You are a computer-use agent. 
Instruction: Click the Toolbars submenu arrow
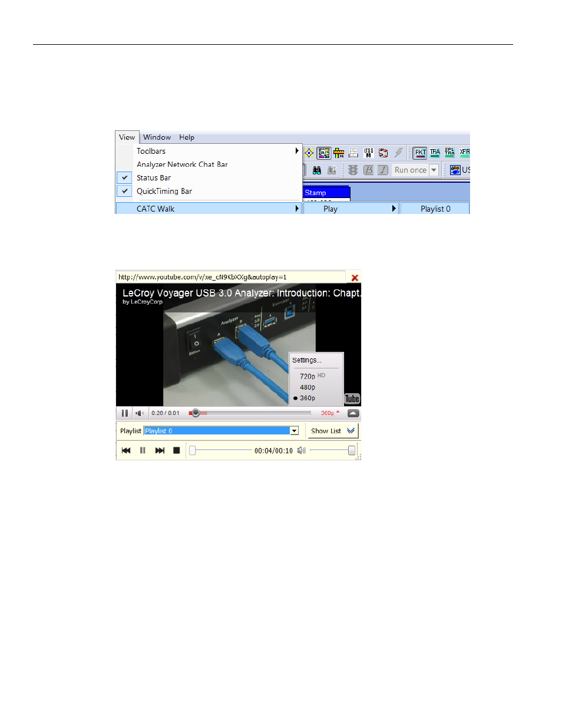click(x=297, y=151)
